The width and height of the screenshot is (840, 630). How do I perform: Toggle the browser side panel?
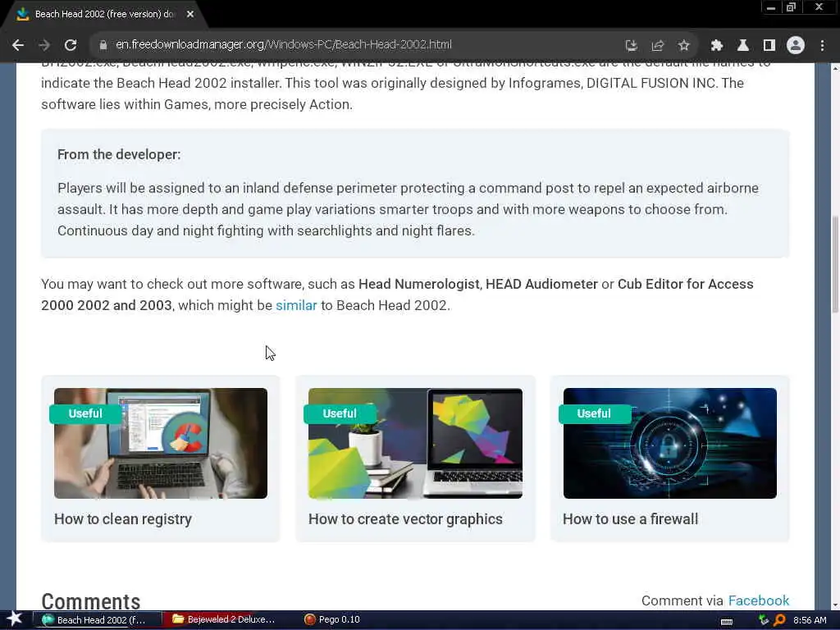point(769,46)
